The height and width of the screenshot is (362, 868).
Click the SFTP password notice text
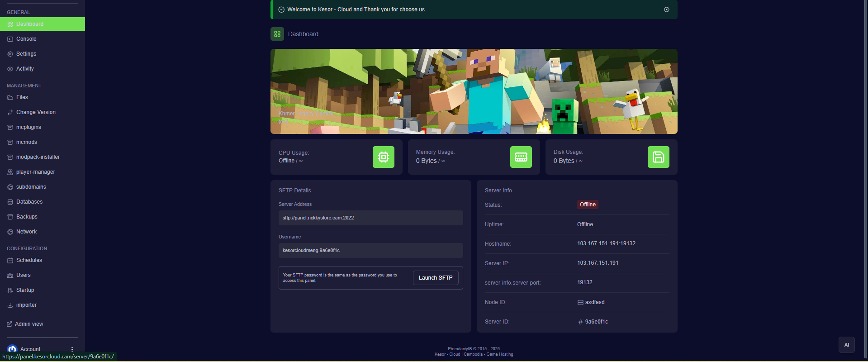tap(340, 278)
